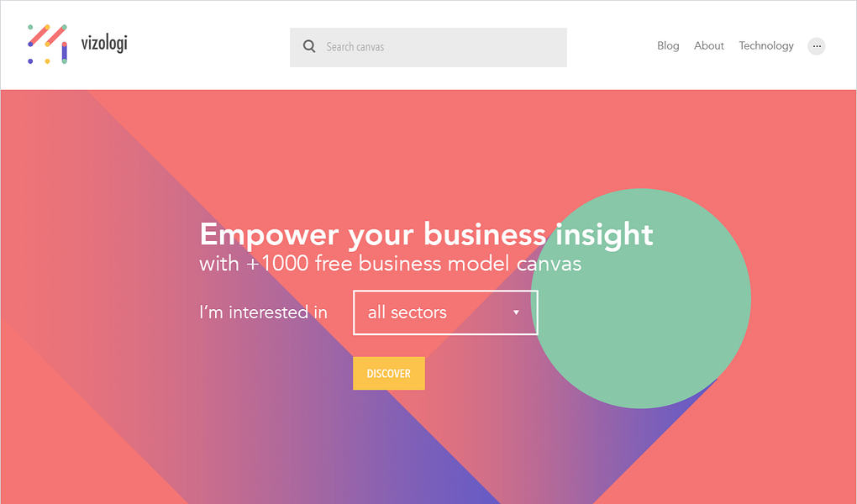
Task: Click the vizologi wordmark text
Action: tap(104, 43)
